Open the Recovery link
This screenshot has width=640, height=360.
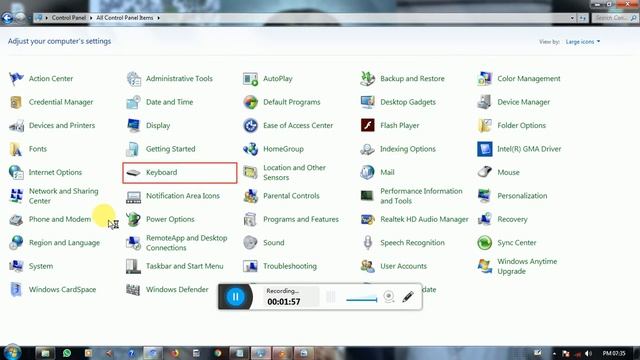[x=512, y=219]
